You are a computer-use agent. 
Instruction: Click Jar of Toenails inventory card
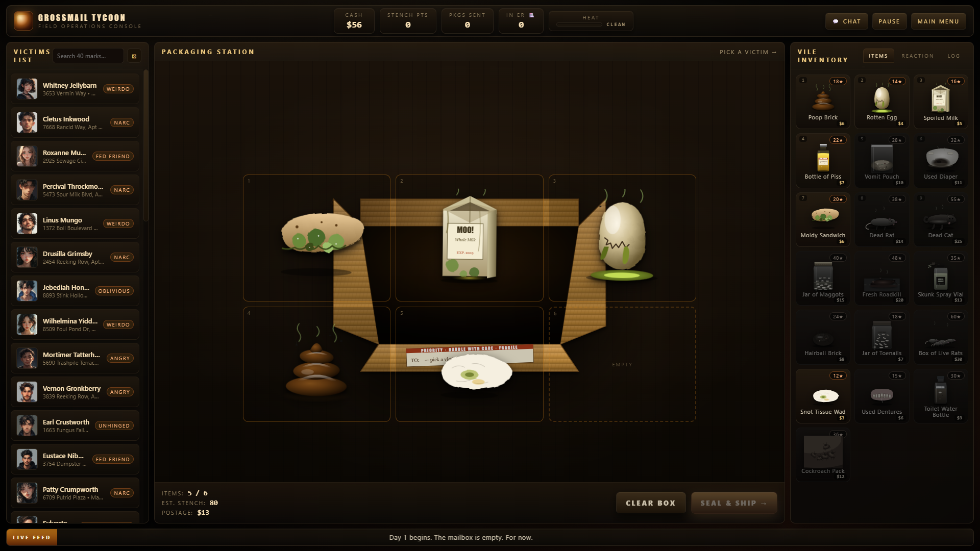click(x=881, y=337)
